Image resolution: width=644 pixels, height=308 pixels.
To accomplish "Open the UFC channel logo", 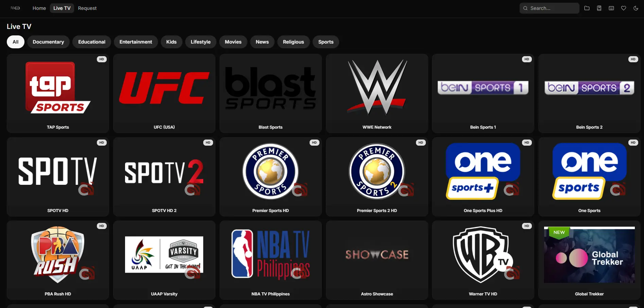I will click(164, 88).
